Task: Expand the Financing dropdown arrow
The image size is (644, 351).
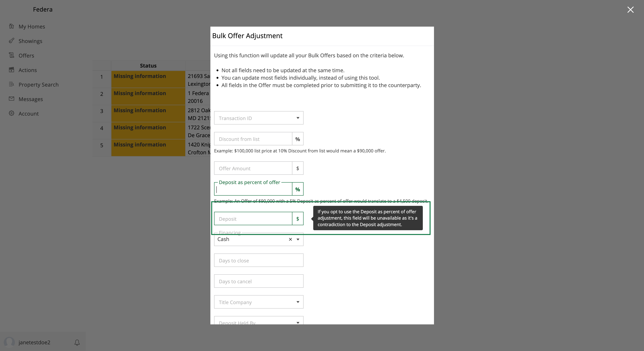Action: 298,239
